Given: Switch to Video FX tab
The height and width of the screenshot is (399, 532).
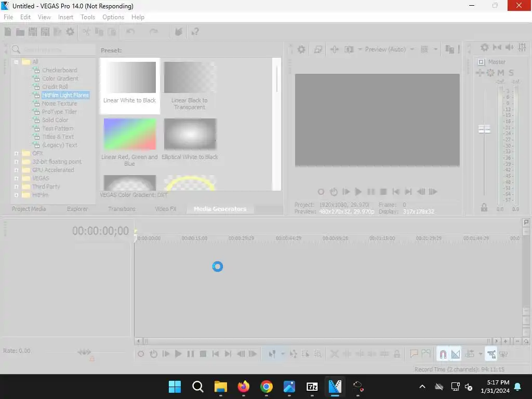Looking at the screenshot, I should point(166,209).
